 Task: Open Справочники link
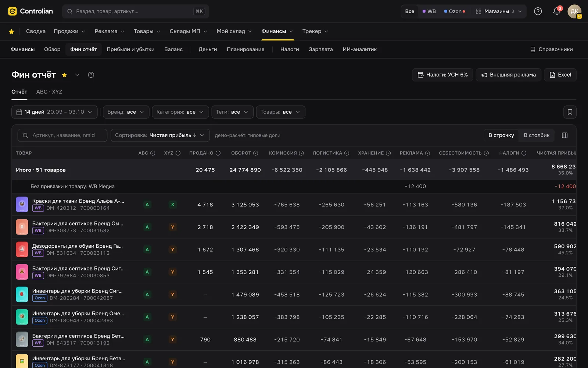tap(551, 49)
